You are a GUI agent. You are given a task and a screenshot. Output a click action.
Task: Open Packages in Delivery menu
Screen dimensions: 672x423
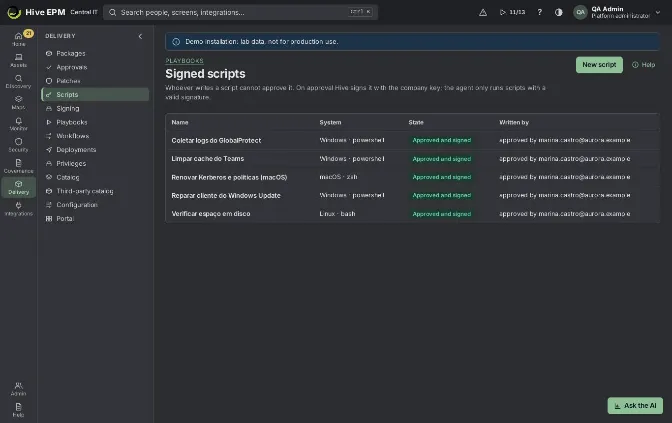[95, 54]
